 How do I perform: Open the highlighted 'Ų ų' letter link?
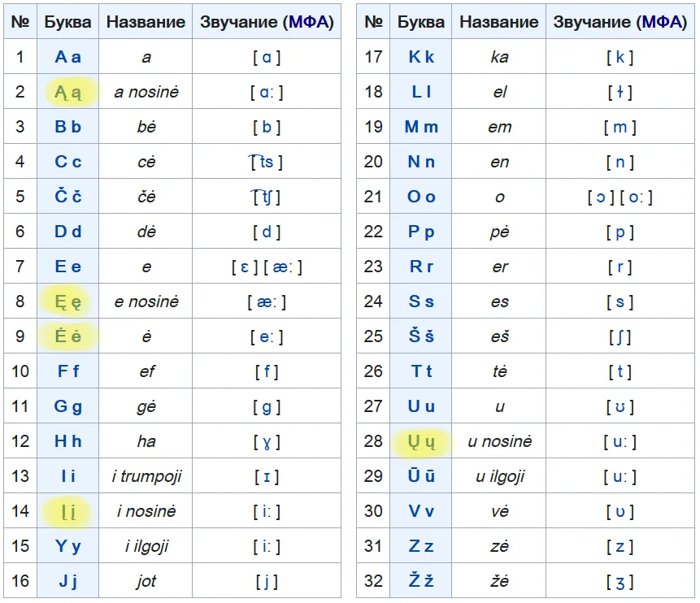click(x=421, y=442)
